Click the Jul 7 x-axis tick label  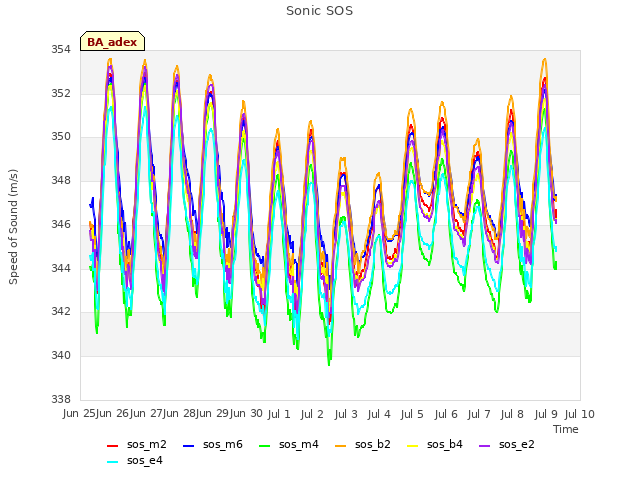coord(479,414)
